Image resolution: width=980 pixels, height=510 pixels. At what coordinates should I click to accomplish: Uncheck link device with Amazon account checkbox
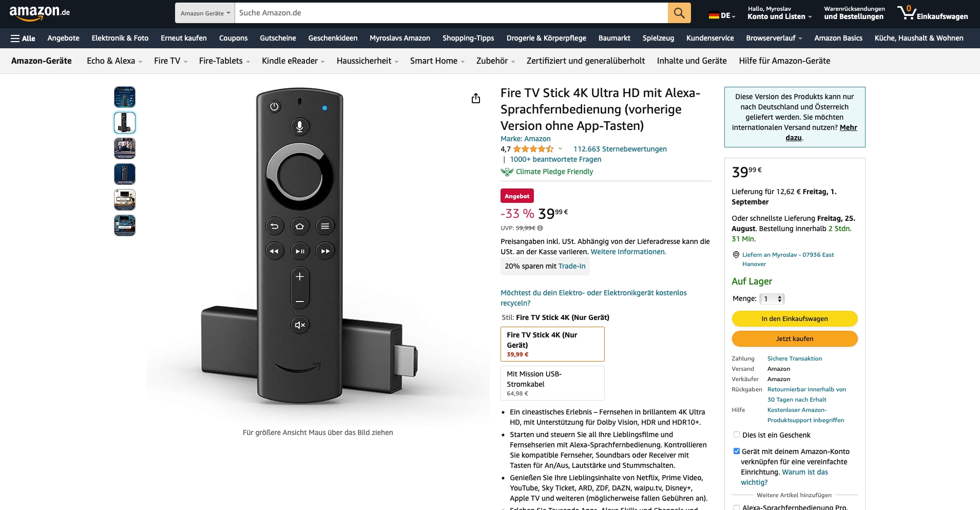coord(737,451)
